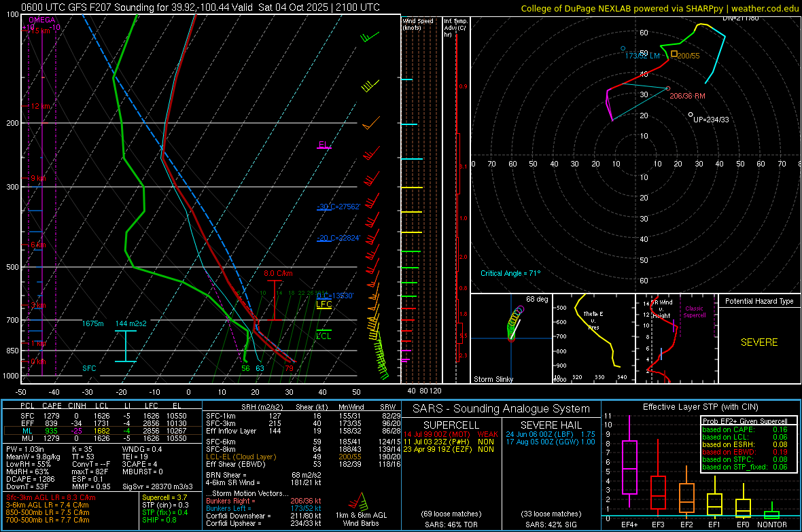
Task: Click the Theta-E v. Pres panel label
Action: (593, 321)
